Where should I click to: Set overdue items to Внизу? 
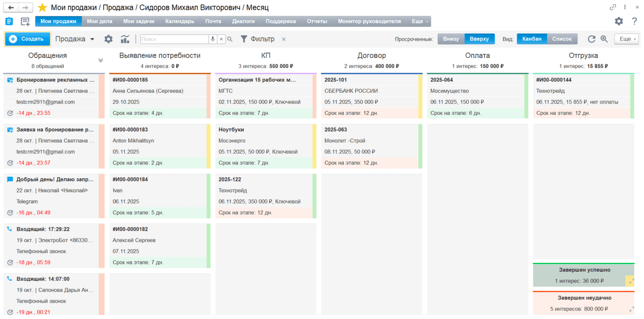(451, 39)
